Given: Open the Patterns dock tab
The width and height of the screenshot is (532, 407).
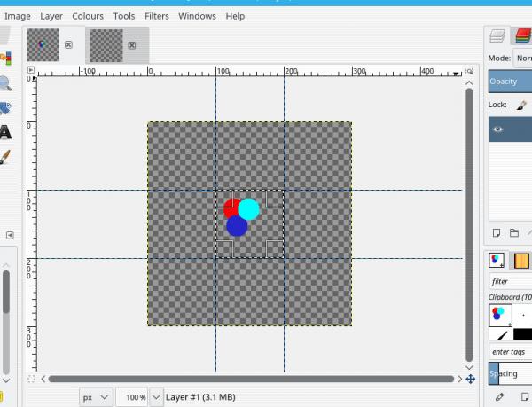Looking at the screenshot, I should 522,261.
